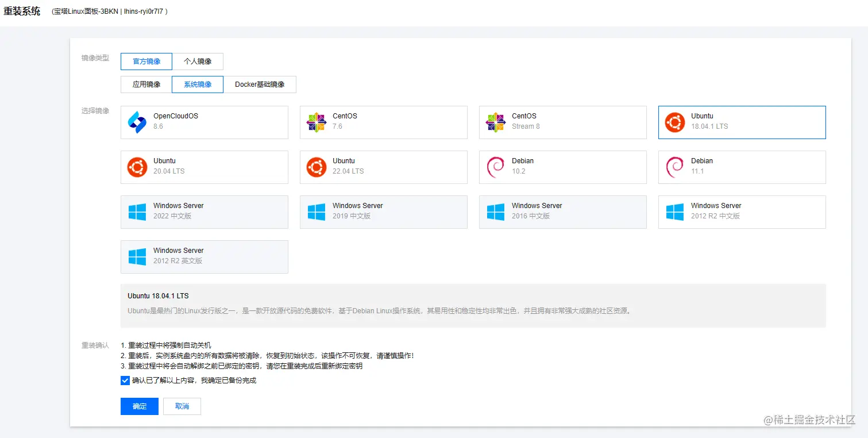This screenshot has width=868, height=438.
Task: Choose the CentOS Stream 8 image card
Action: pyautogui.click(x=563, y=122)
